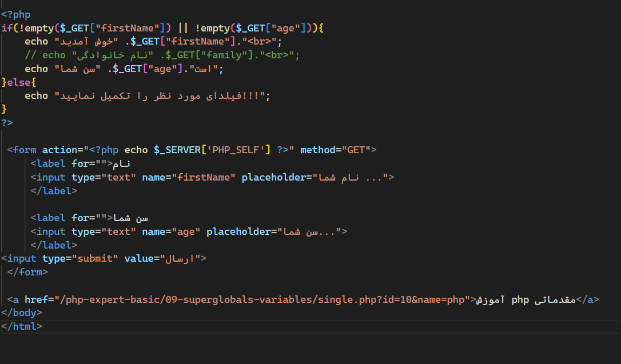621x364 pixels.
Task: Click the "خوش آمدید" welcome string
Action: pyautogui.click(x=86, y=42)
